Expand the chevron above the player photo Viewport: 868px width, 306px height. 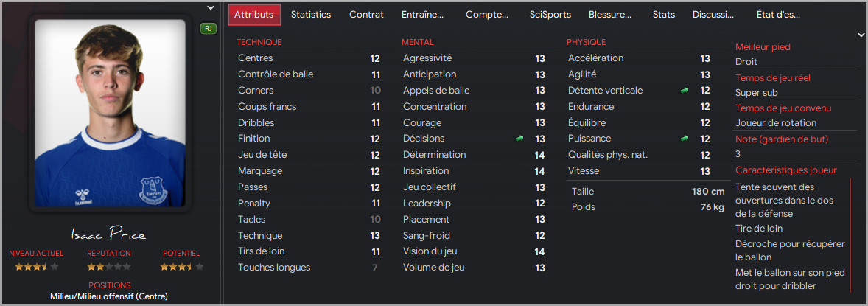click(210, 8)
